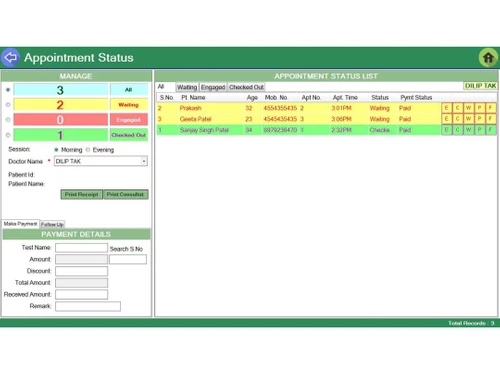Click the C button in Geeta Patel row
This screenshot has width=500, height=375.
[457, 119]
